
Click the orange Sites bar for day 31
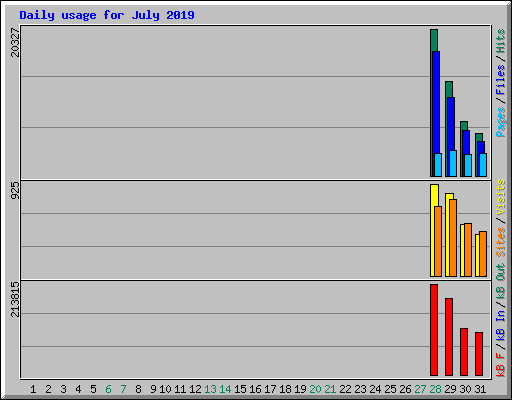(x=483, y=254)
